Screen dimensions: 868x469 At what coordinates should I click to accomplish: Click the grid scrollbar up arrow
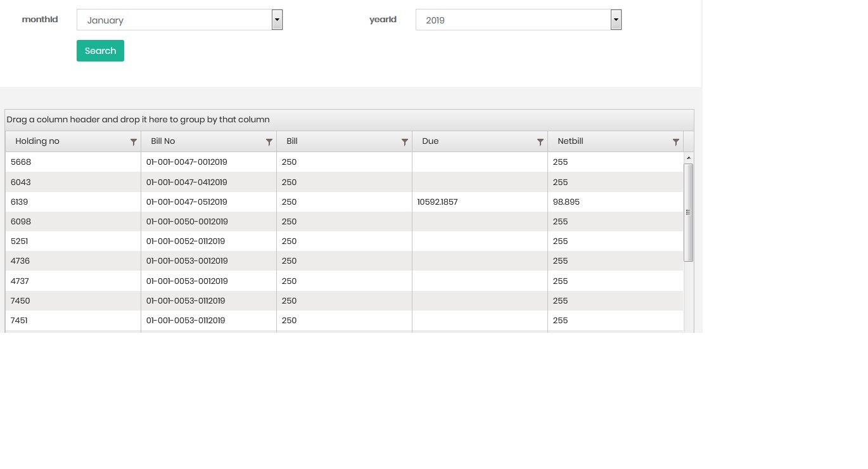point(689,157)
